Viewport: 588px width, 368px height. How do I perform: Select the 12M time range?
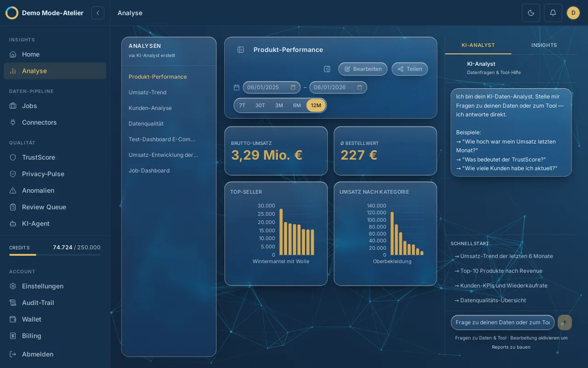click(x=316, y=105)
